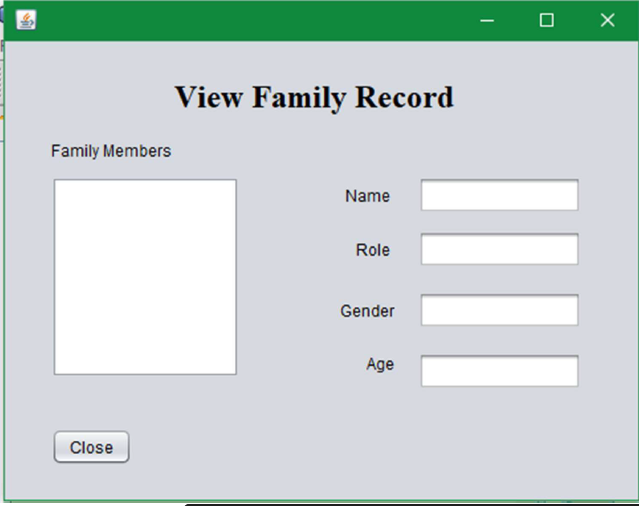
Task: Focus the Role text field
Action: tap(500, 249)
